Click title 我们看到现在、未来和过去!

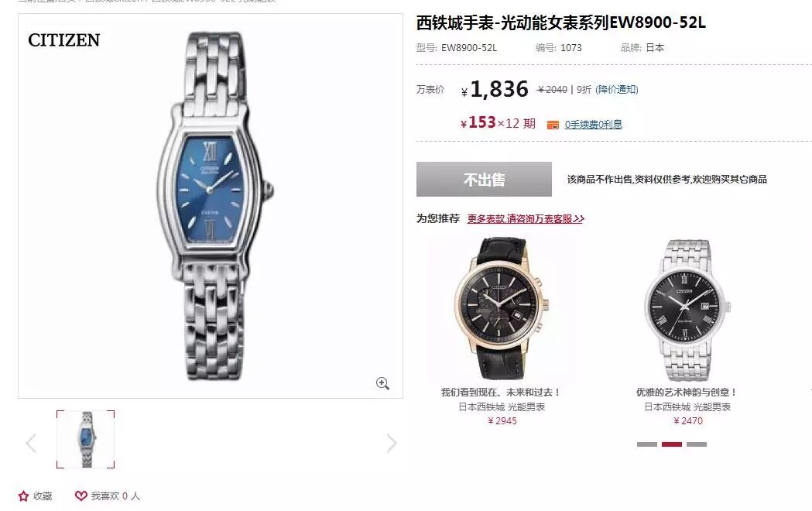(x=500, y=393)
